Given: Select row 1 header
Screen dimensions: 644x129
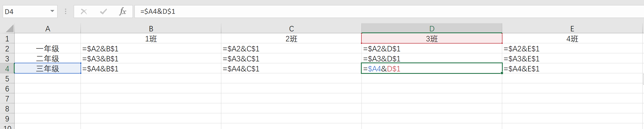Looking at the screenshot, I should pos(7,39).
